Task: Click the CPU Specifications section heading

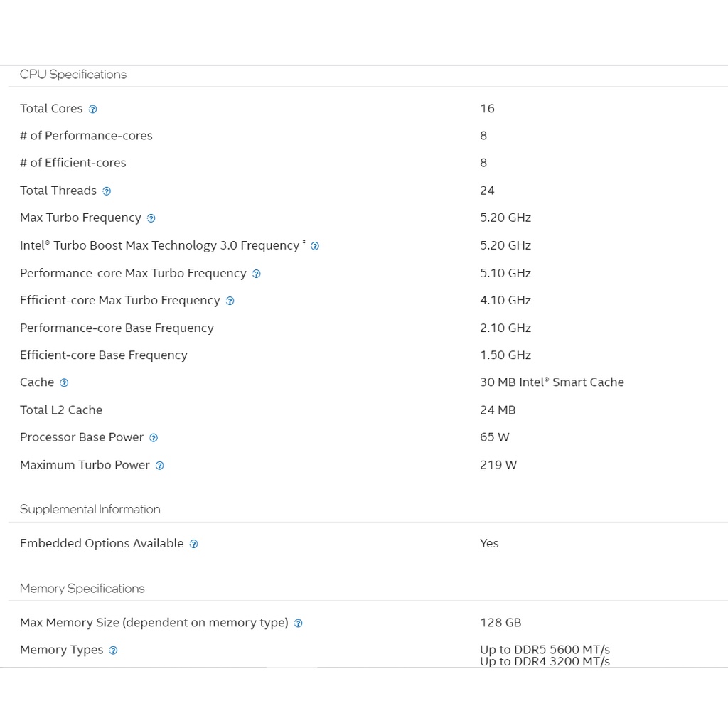Action: [73, 75]
